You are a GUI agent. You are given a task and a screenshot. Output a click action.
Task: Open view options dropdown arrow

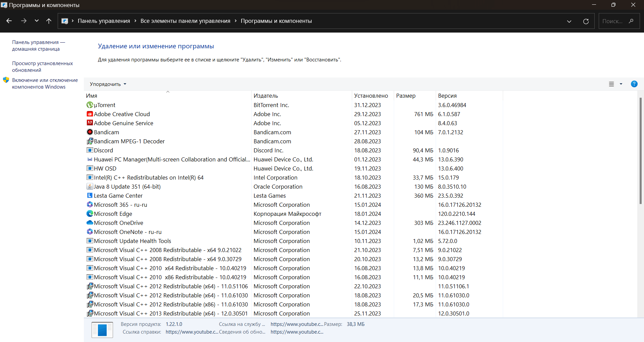[621, 84]
